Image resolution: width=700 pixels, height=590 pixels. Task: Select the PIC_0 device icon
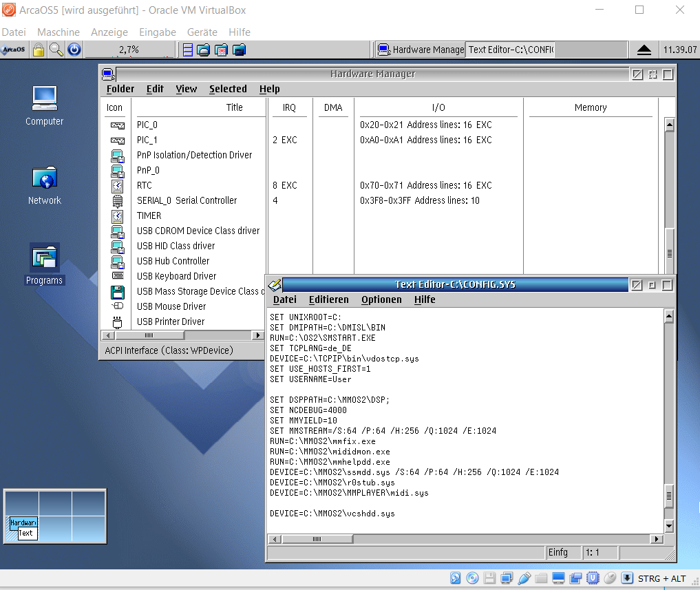(118, 125)
